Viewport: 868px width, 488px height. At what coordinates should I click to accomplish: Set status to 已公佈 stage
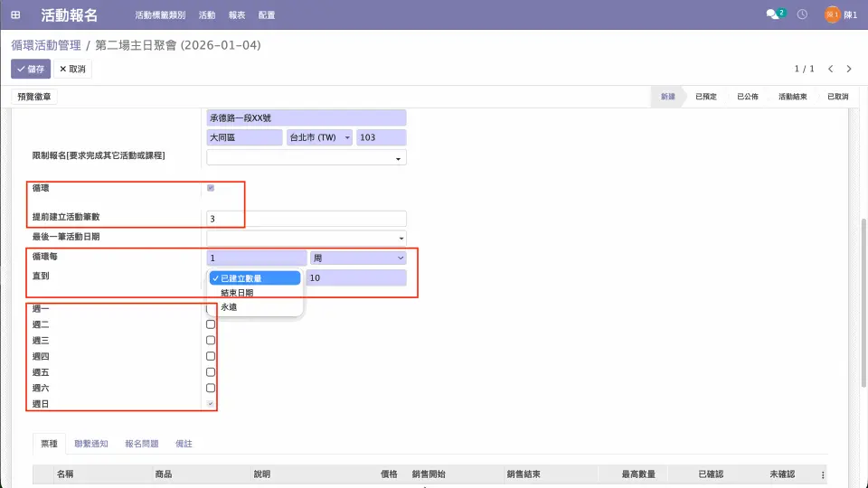click(747, 97)
